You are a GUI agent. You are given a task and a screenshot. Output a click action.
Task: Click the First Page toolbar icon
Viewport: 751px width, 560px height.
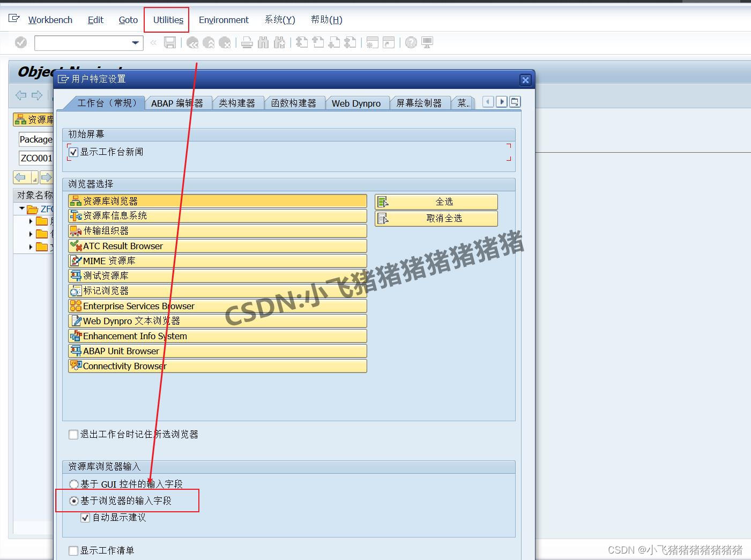tap(302, 42)
